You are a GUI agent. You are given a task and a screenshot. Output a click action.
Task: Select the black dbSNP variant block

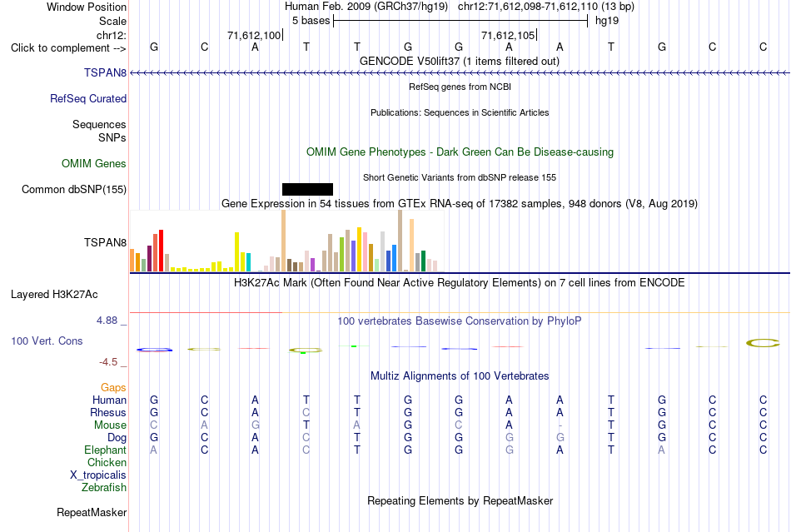coord(307,189)
